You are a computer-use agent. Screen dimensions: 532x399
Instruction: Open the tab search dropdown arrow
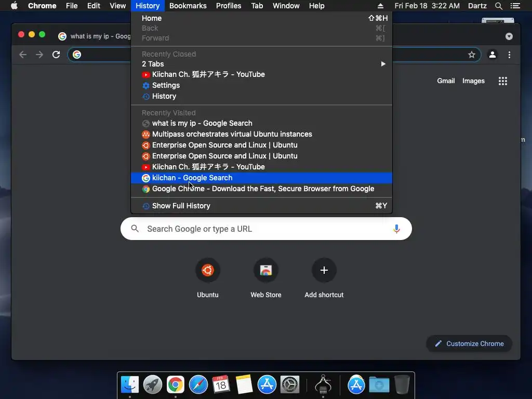[509, 36]
